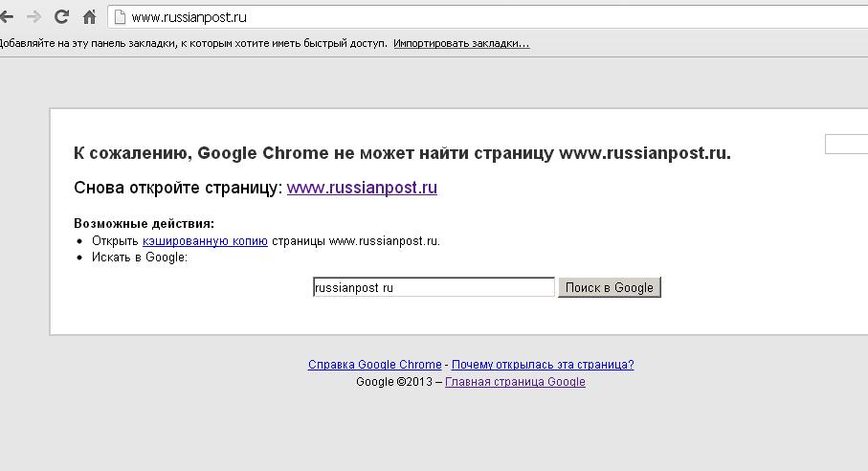Focus the russianpost ru search field

click(x=434, y=287)
